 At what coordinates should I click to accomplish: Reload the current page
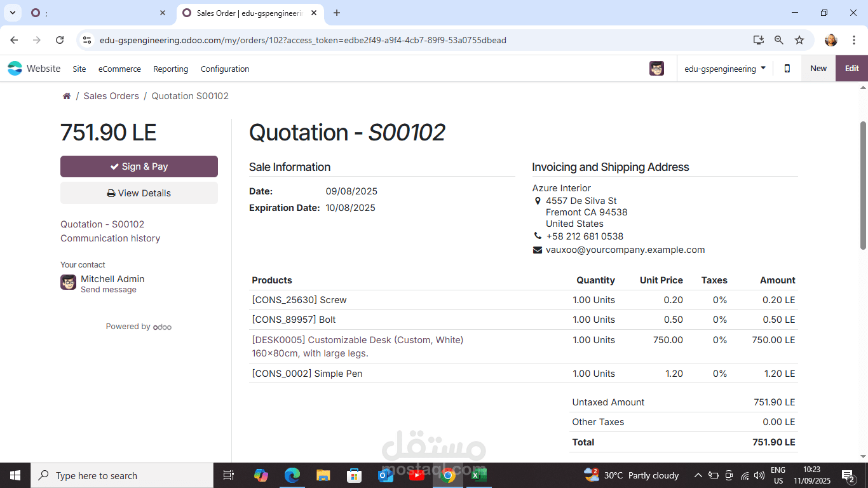click(60, 40)
